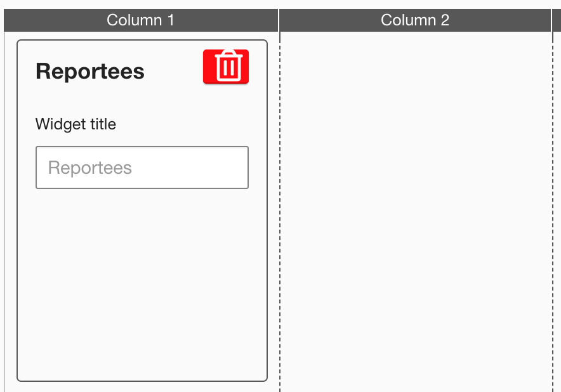561x392 pixels.
Task: Place cursor in the Widget title box
Action: (x=142, y=167)
